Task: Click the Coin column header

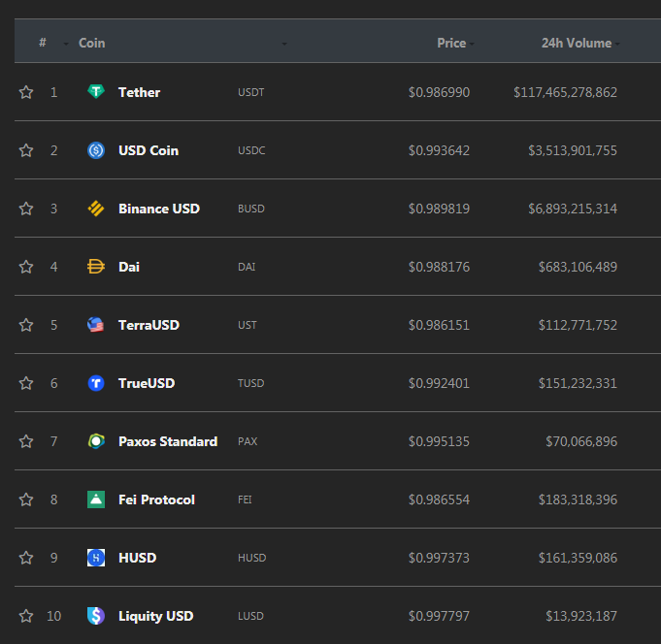Action: point(91,43)
